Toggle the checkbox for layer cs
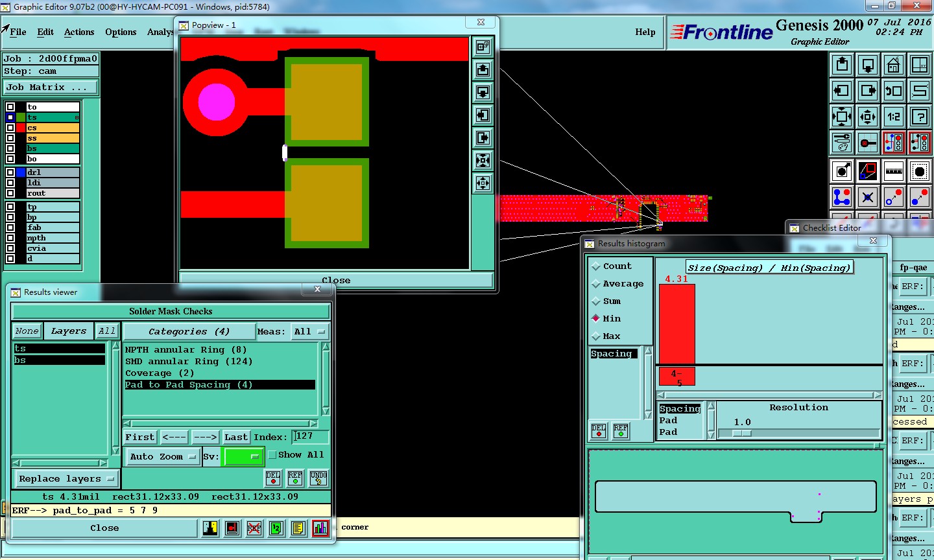Image resolution: width=934 pixels, height=560 pixels. tap(10, 128)
